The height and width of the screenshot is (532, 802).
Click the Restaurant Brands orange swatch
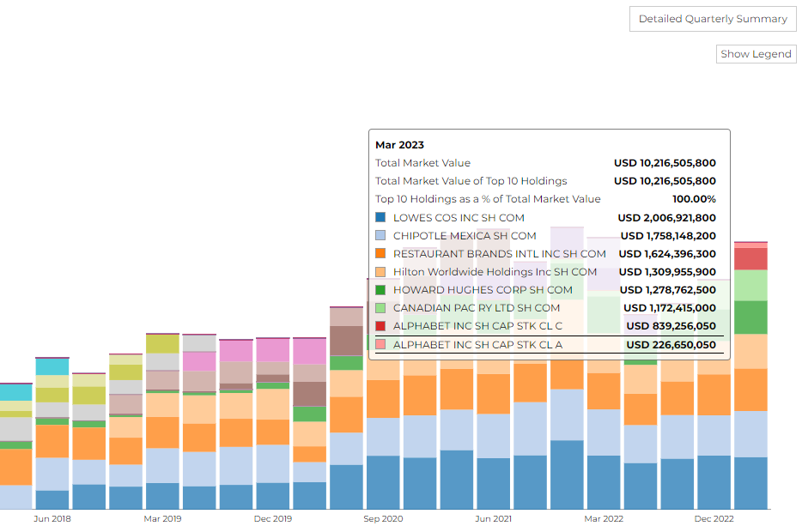380,253
